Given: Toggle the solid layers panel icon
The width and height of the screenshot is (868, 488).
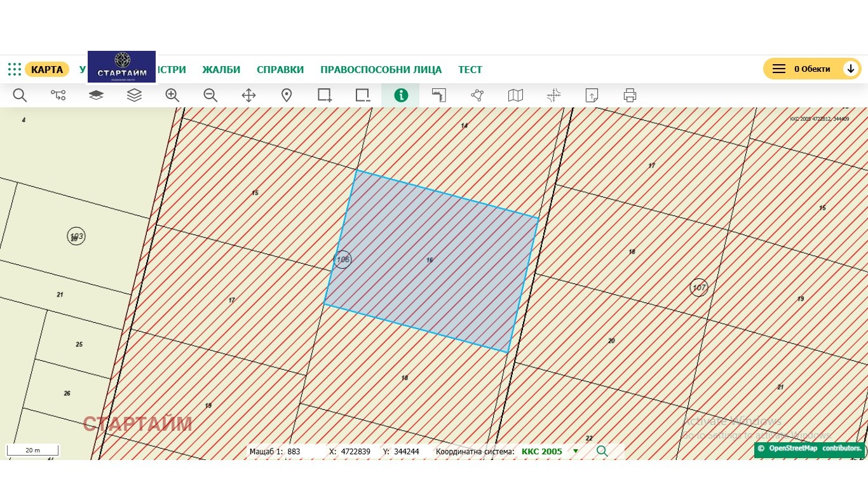Looking at the screenshot, I should click(x=96, y=95).
